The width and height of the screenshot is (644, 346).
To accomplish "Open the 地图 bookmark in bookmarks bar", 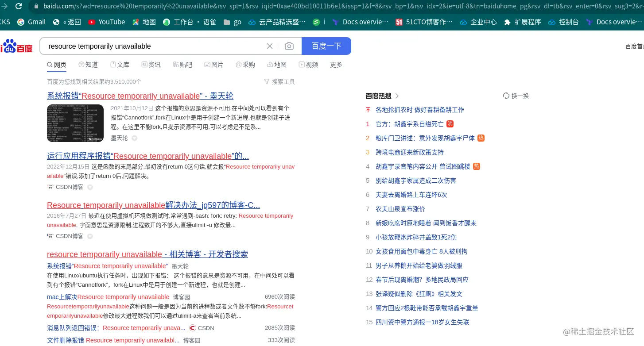I will pos(144,22).
